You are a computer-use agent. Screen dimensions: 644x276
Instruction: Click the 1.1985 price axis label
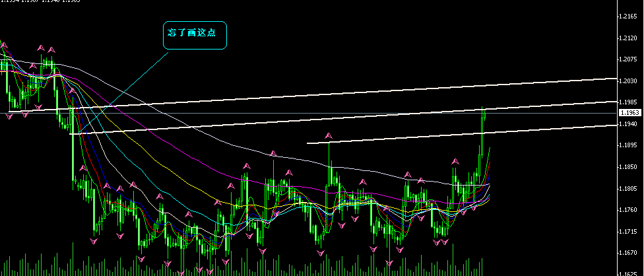[628, 102]
